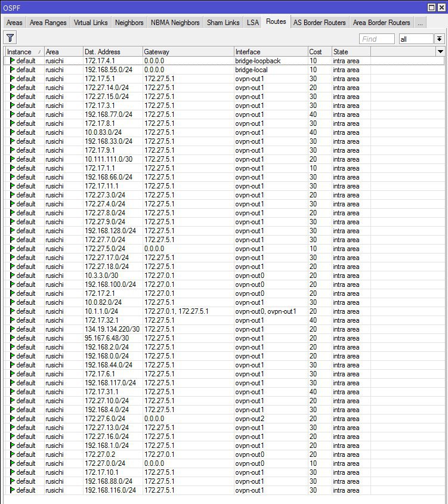448x504 pixels.
Task: Switch to the Areas tab
Action: 14,23
